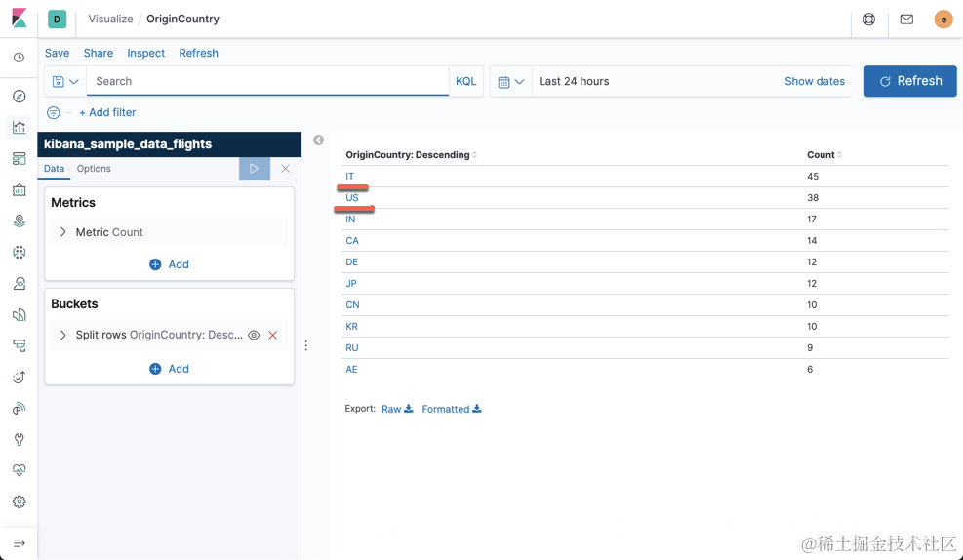This screenshot has width=963, height=560.
Task: Open Recently viewed clock icon
Action: 20,58
